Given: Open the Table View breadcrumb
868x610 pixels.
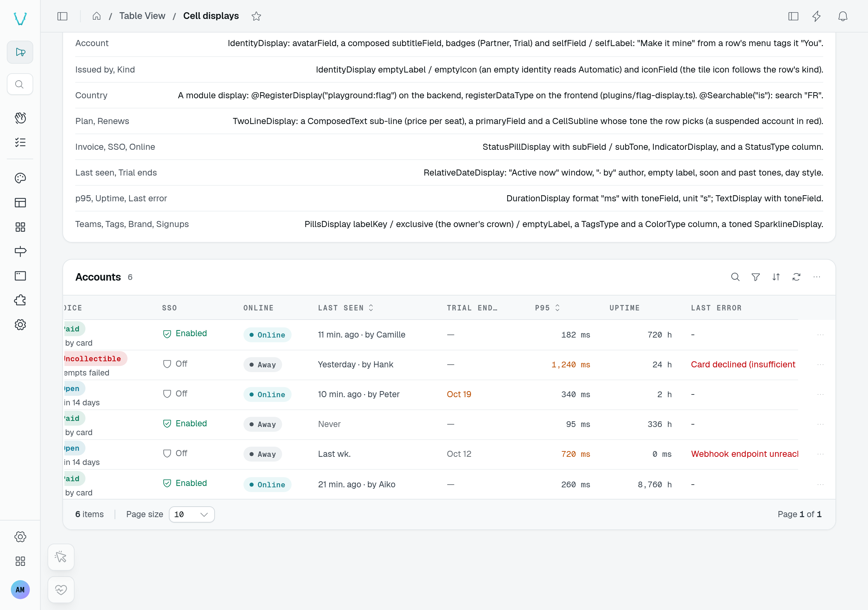Looking at the screenshot, I should (x=142, y=16).
